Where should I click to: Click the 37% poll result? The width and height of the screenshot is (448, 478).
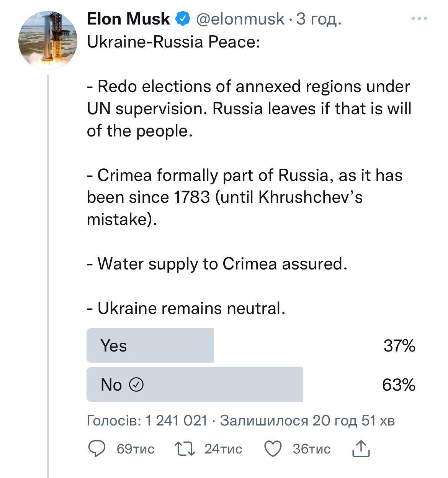click(x=399, y=345)
